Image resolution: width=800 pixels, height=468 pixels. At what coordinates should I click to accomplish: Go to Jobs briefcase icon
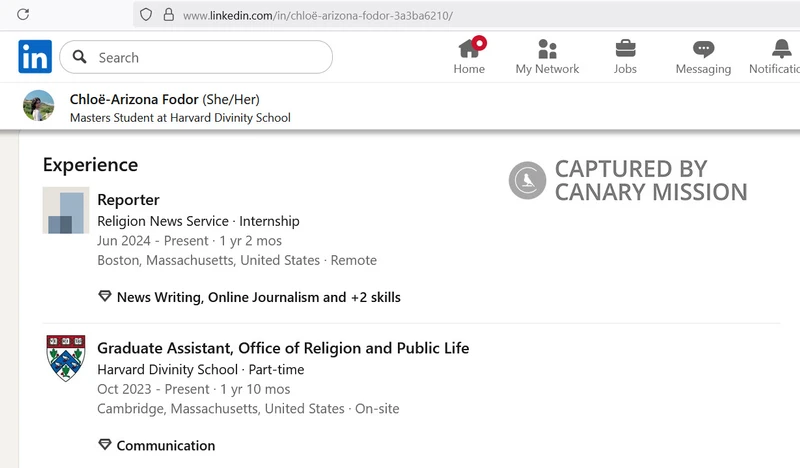click(625, 48)
